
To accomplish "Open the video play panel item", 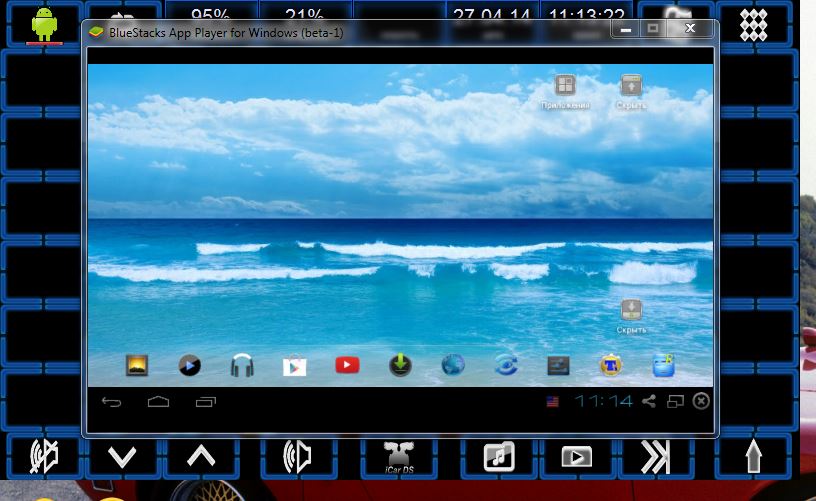I will point(576,457).
